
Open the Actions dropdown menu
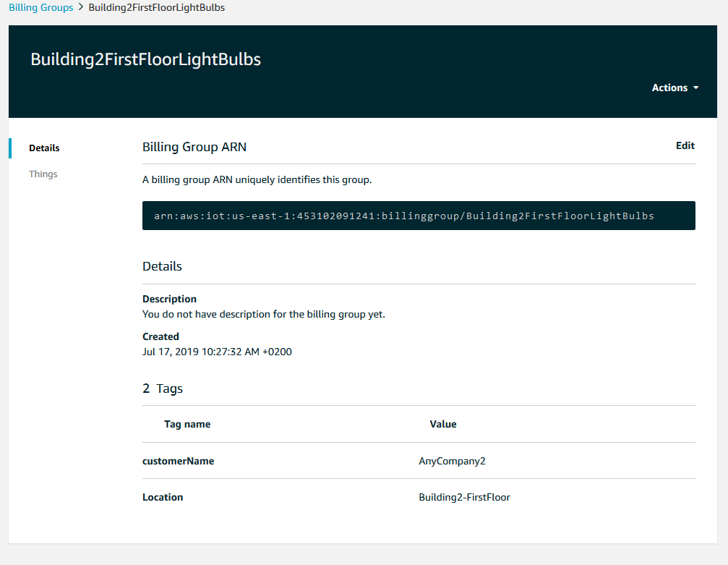[670, 88]
